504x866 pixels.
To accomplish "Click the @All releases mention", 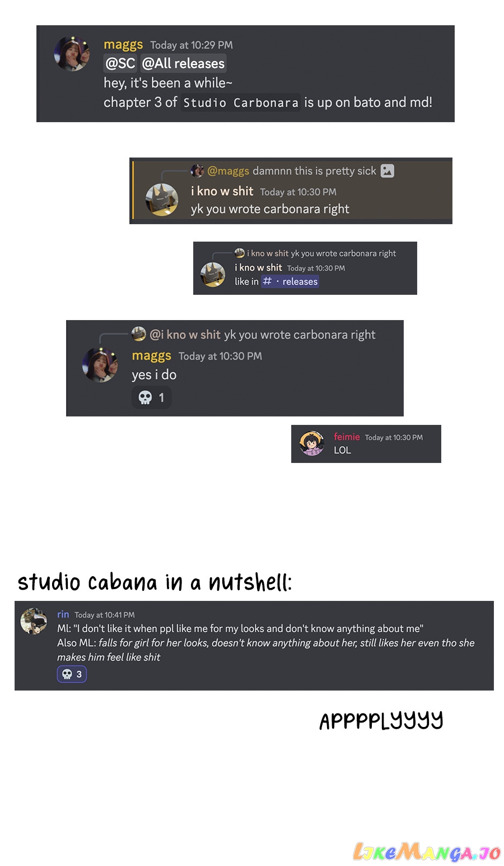I will click(x=183, y=63).
